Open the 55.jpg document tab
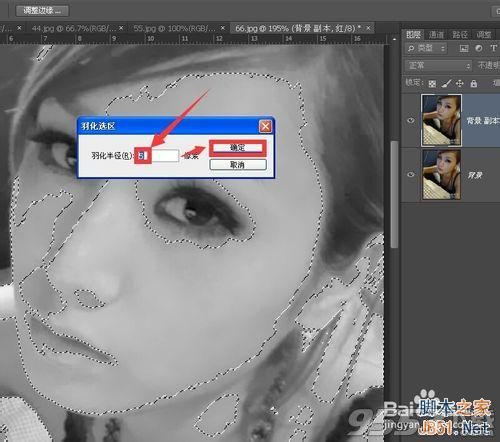The image size is (500, 442). coord(175,29)
